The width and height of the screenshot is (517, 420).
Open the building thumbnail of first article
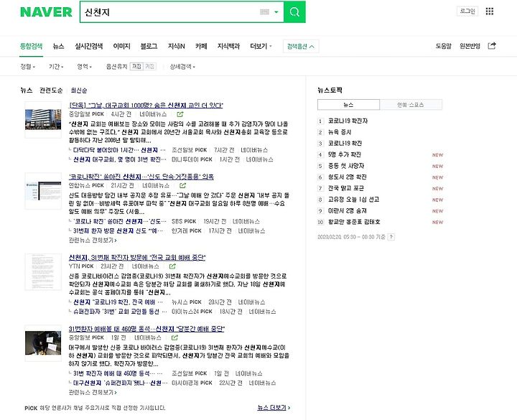tap(43, 120)
